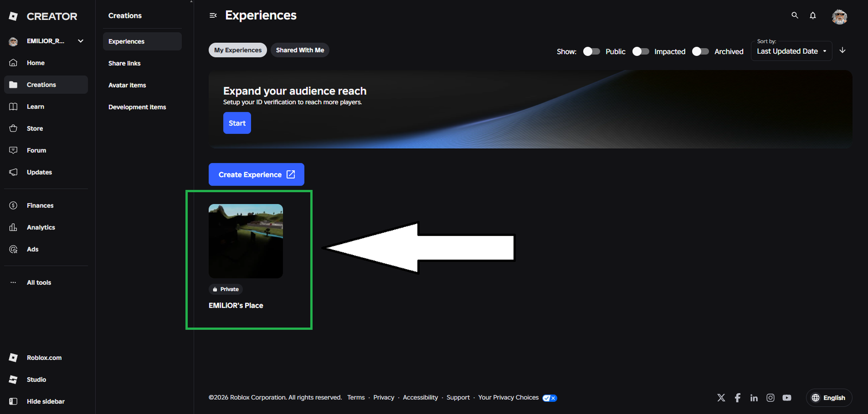The width and height of the screenshot is (868, 414).
Task: Click the Ads target icon
Action: (14, 249)
